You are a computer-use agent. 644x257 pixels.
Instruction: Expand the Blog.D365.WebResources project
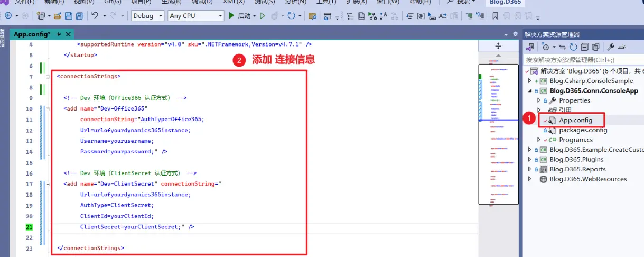tap(530, 179)
